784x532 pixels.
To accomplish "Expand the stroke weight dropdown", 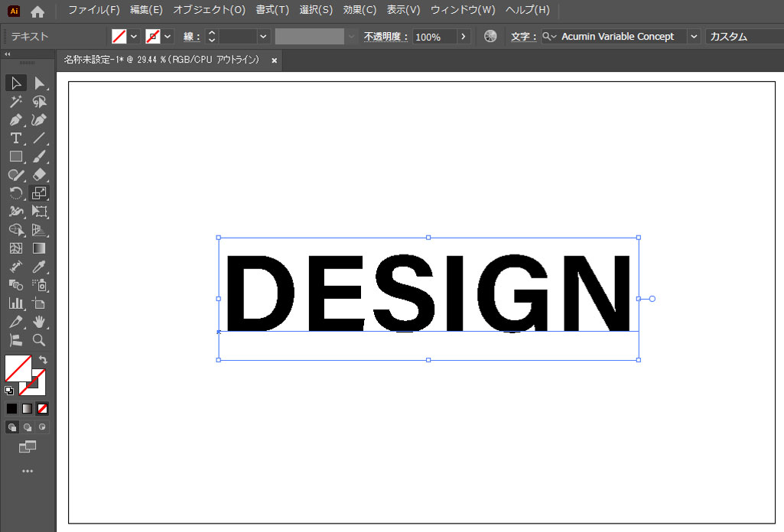I will coord(264,37).
